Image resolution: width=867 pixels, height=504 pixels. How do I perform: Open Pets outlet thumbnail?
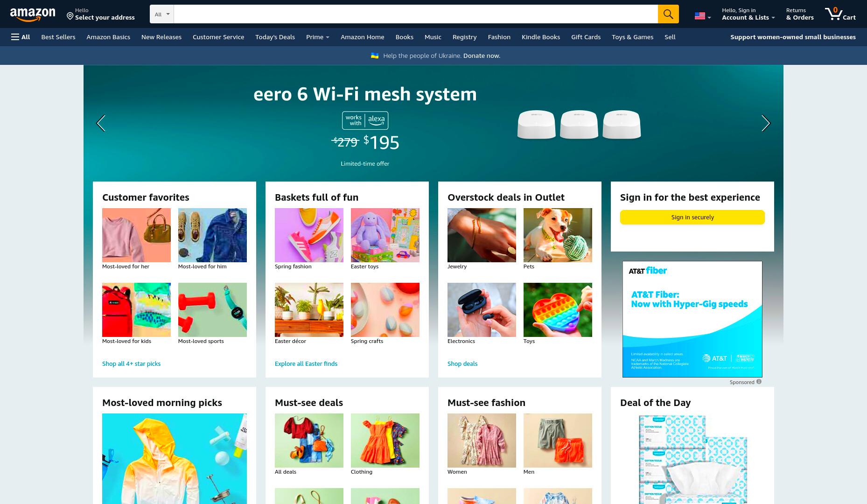click(558, 235)
